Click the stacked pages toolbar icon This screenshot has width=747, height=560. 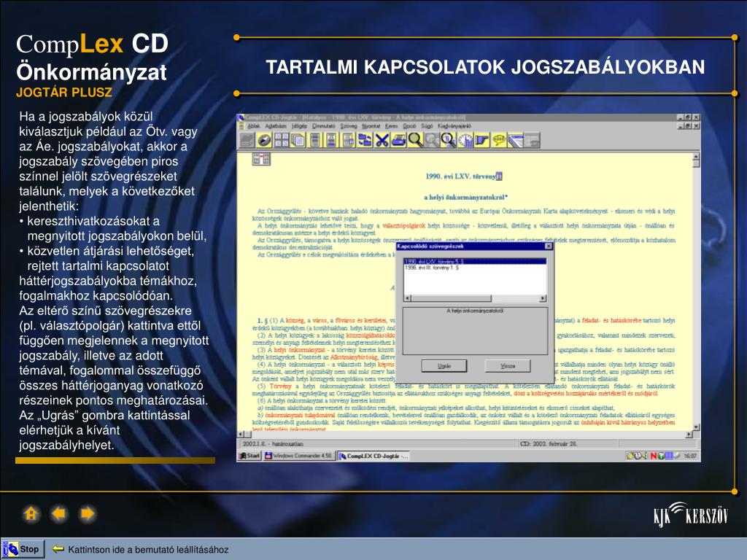tap(298, 140)
